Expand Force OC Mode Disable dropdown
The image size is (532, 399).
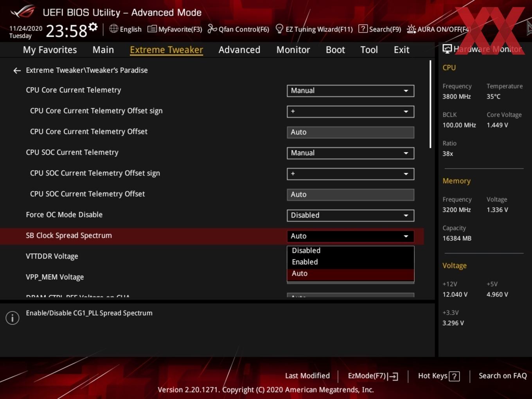click(x=350, y=215)
